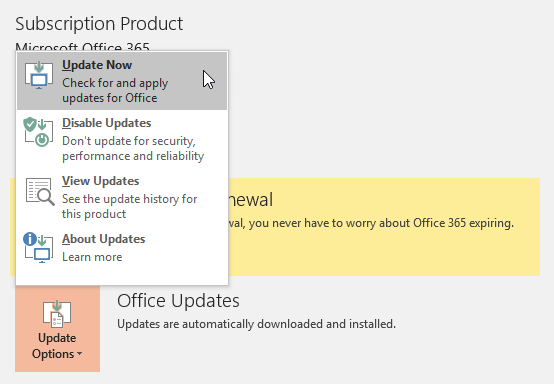Click 'Check for and apply updates' description
The height and width of the screenshot is (384, 554).
(x=115, y=90)
